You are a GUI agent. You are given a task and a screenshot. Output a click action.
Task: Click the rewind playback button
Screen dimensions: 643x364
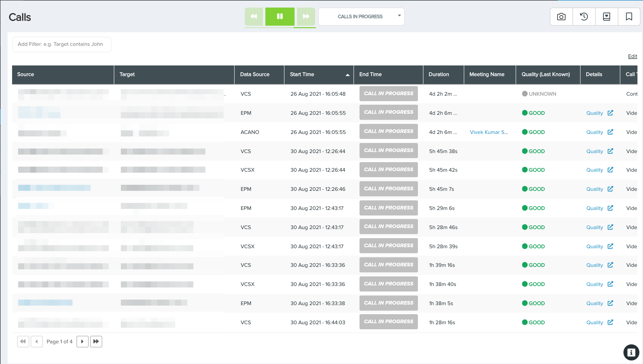(254, 17)
